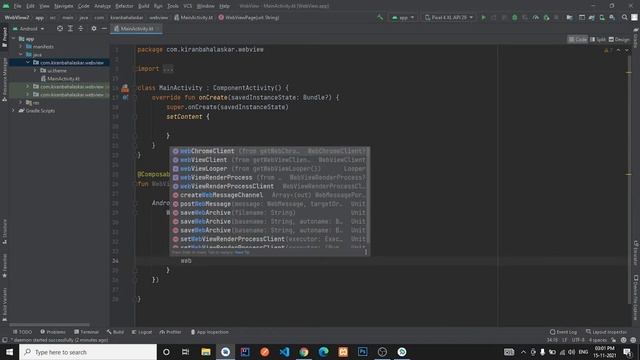Collapse the app module tree node
This screenshot has width=640, height=360.
[x=14, y=39]
